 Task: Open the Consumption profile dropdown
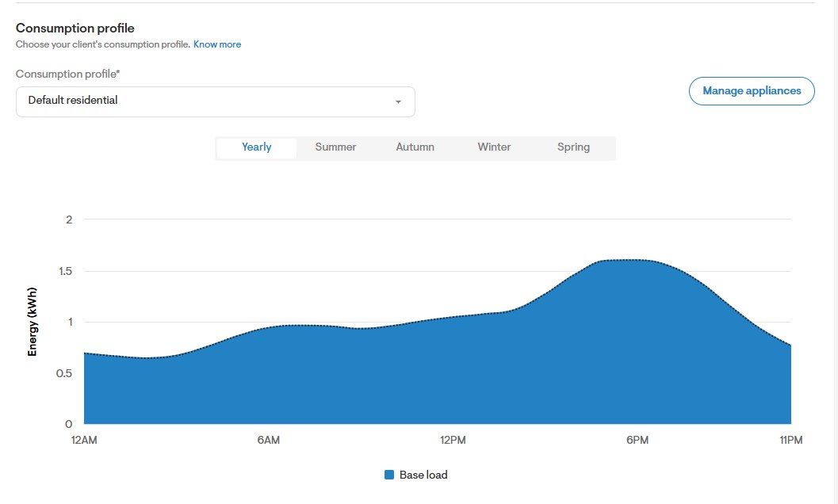tap(216, 101)
